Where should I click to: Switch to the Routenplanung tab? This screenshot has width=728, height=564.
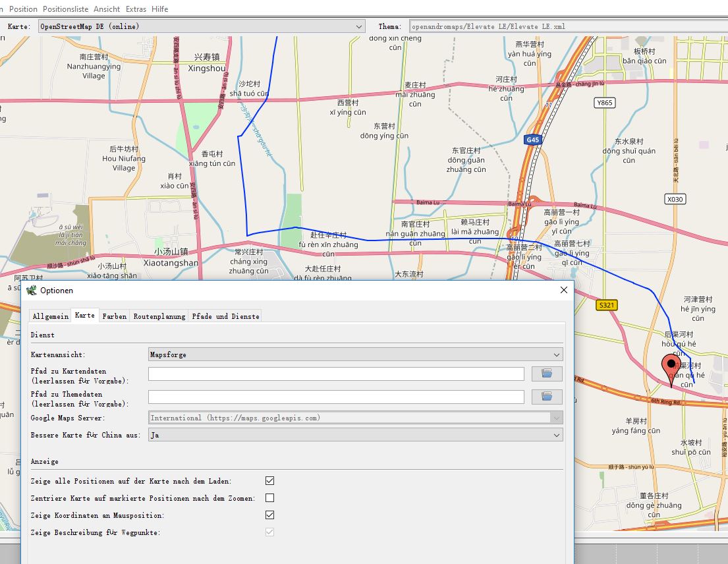(159, 316)
